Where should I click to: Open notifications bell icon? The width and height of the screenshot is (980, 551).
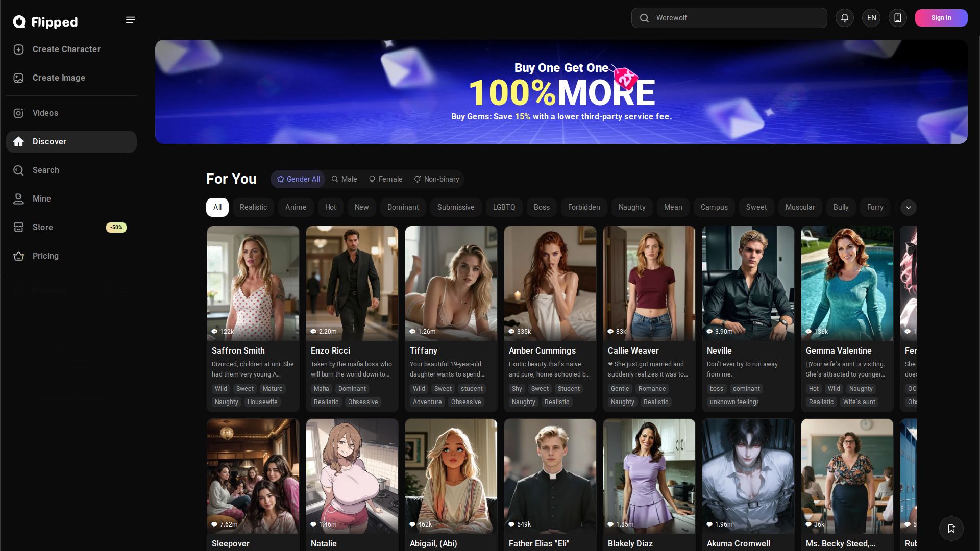pyautogui.click(x=845, y=18)
